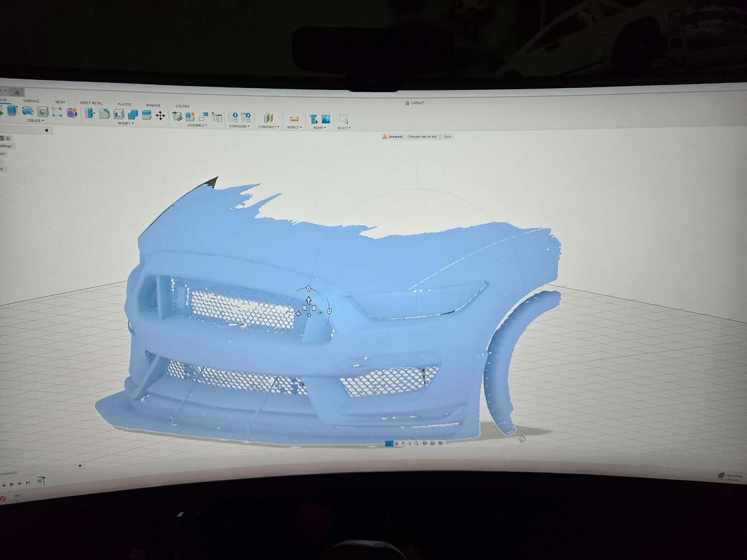Select the Extrude tool in Create
The height and width of the screenshot is (560, 747).
click(x=12, y=111)
